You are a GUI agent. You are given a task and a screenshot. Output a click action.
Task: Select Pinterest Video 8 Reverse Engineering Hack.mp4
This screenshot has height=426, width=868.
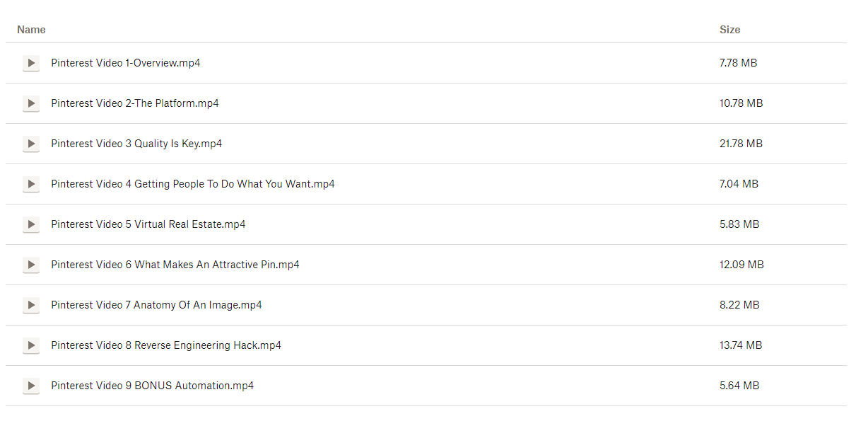click(x=166, y=345)
